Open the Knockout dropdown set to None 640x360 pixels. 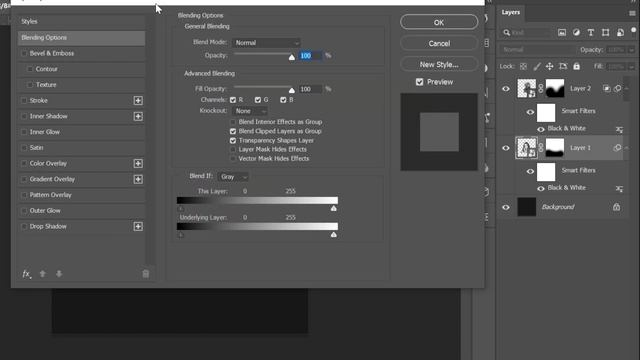250,111
